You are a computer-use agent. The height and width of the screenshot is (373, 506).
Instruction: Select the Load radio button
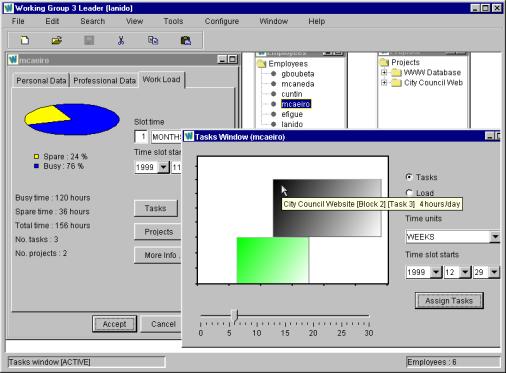pos(409,193)
